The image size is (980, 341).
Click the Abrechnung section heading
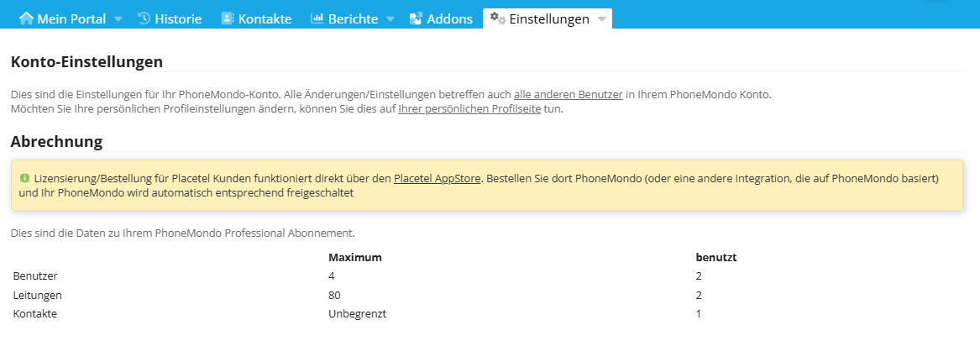tap(56, 141)
